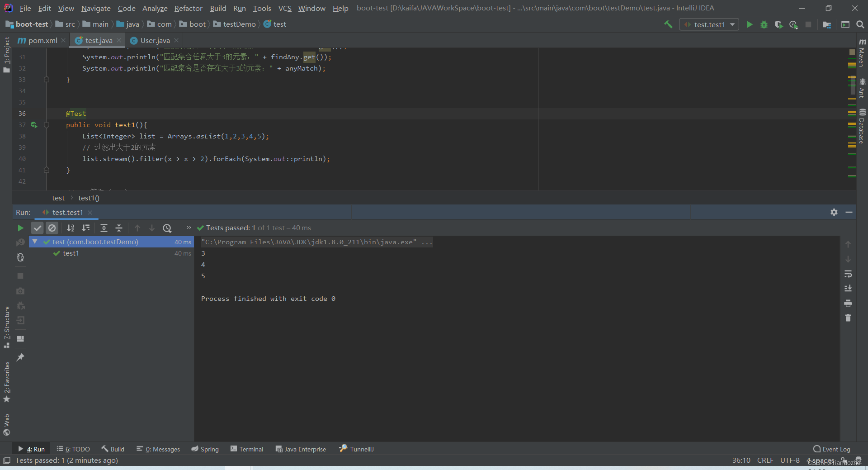The image size is (868, 470).
Task: Collapse all test results
Action: [x=119, y=228]
